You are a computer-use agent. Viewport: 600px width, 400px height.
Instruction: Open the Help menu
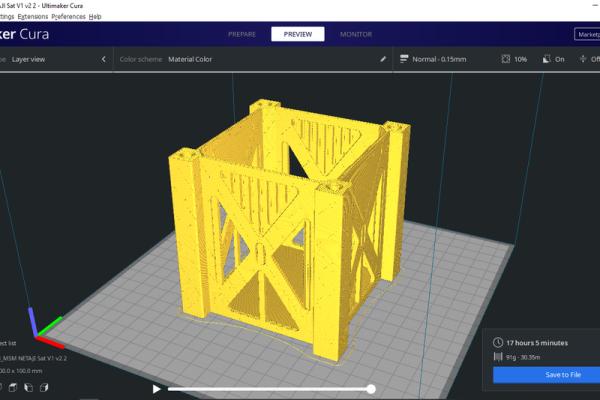95,16
